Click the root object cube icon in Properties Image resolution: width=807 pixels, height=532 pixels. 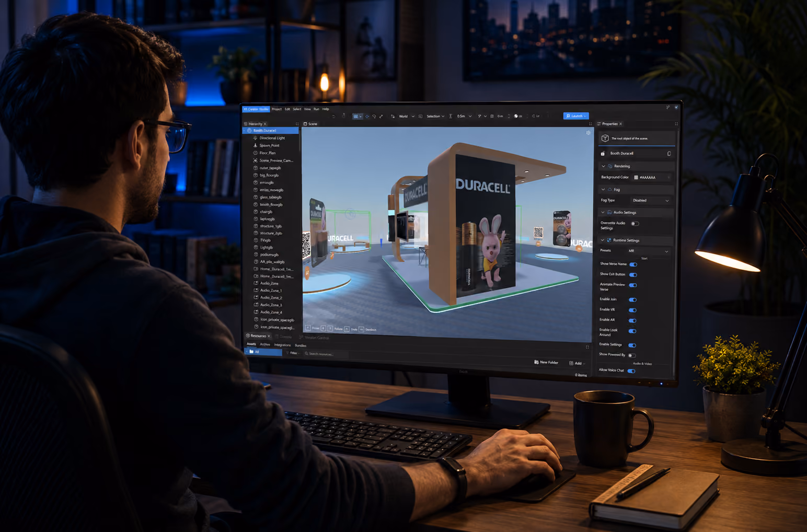pos(605,138)
